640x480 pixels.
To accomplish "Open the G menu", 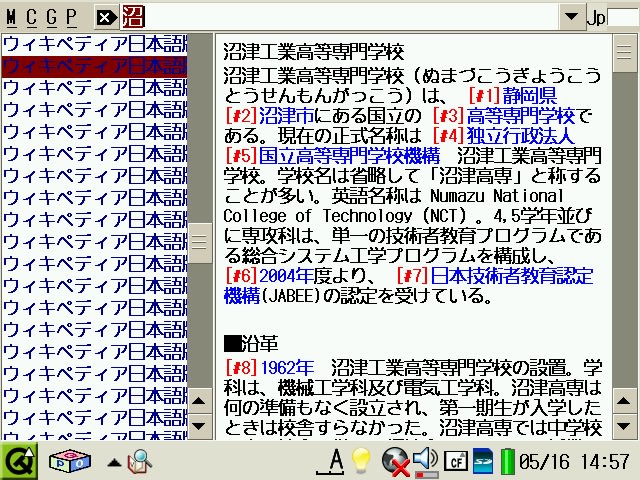I will (x=51, y=18).
